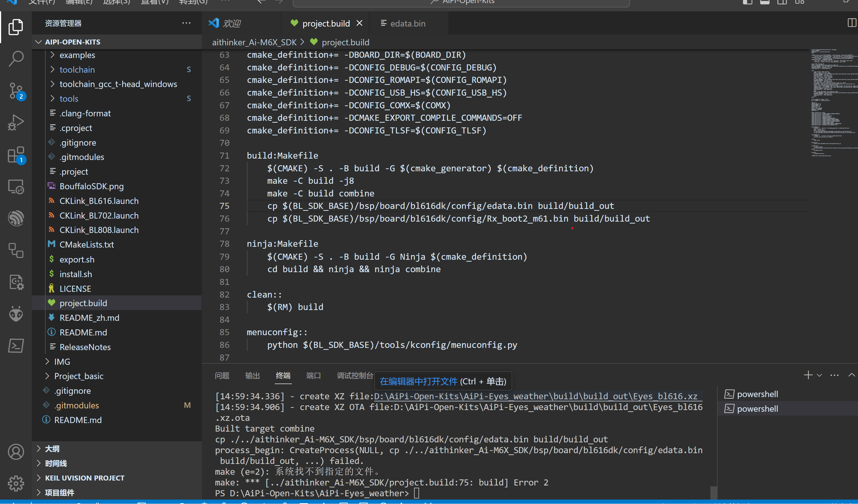Open .cproject file
The image size is (858, 504).
117,128
